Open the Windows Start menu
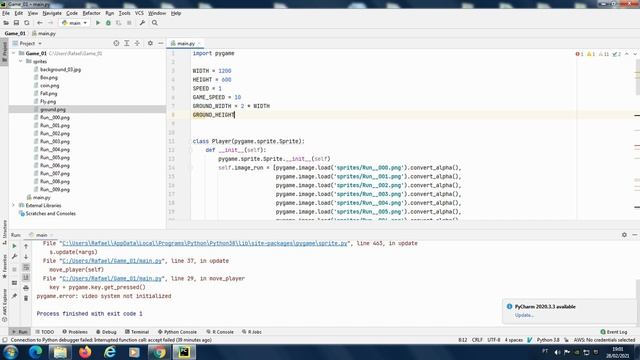640x360 pixels. [x=10, y=352]
